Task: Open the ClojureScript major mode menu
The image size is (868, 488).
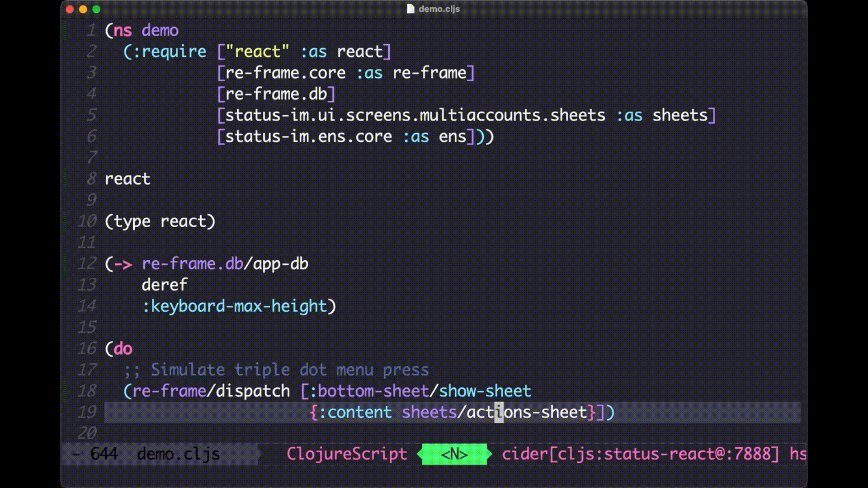Action: tap(347, 454)
